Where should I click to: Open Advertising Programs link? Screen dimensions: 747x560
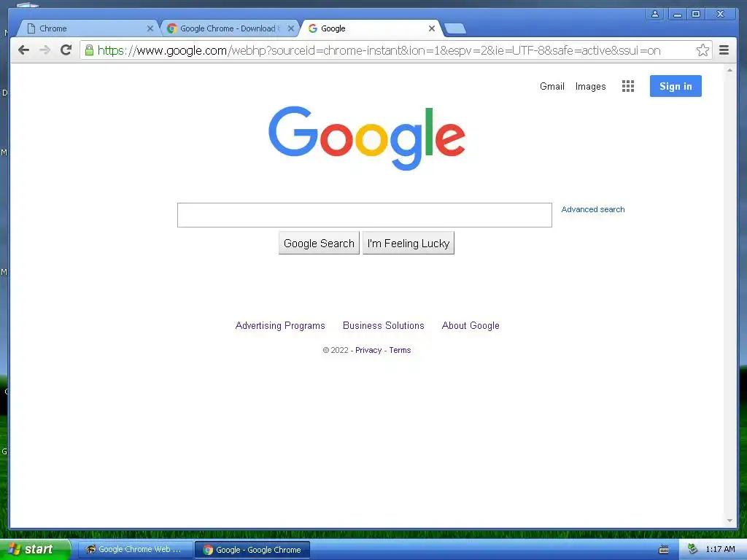(x=280, y=326)
